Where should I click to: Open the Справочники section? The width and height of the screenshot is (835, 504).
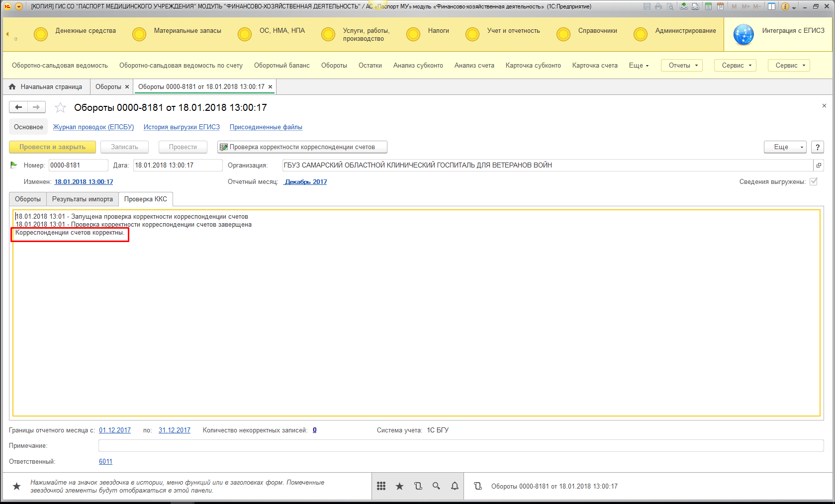pyautogui.click(x=597, y=31)
